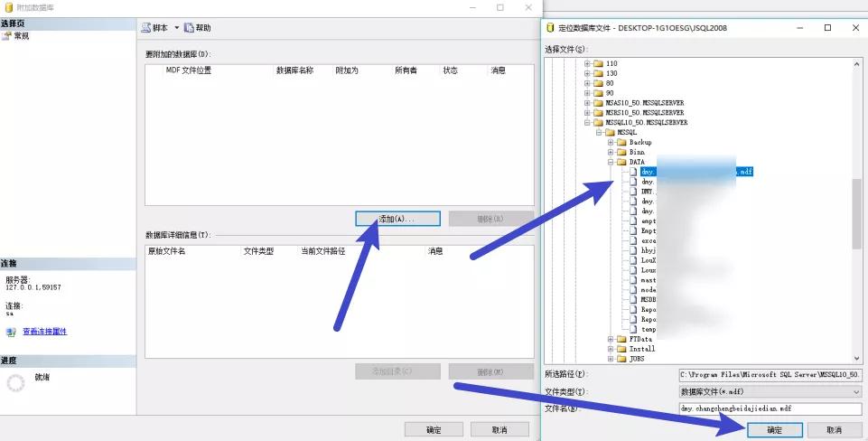Click the 文件类型 column header in details grid
Viewport: 868px width, 441px height.
pos(258,251)
